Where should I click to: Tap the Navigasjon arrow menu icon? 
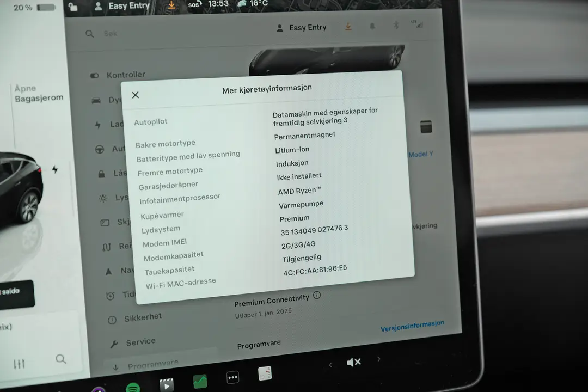pyautogui.click(x=108, y=271)
